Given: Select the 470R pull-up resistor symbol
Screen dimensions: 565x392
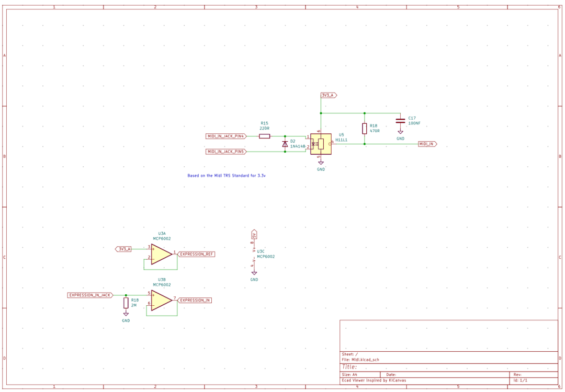Looking at the screenshot, I should click(364, 129).
